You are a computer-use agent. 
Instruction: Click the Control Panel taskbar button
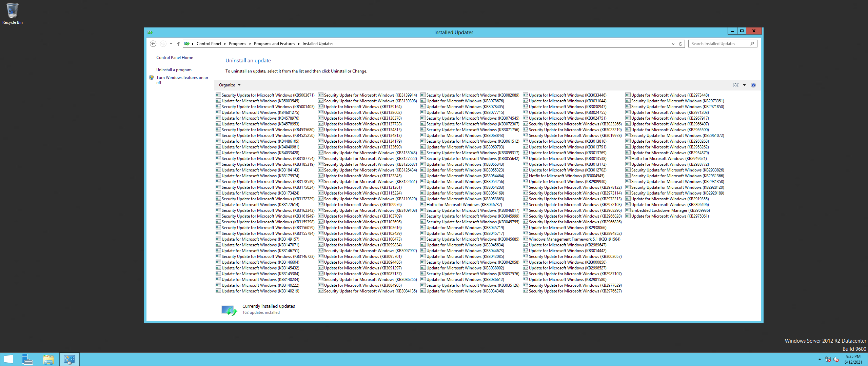70,359
